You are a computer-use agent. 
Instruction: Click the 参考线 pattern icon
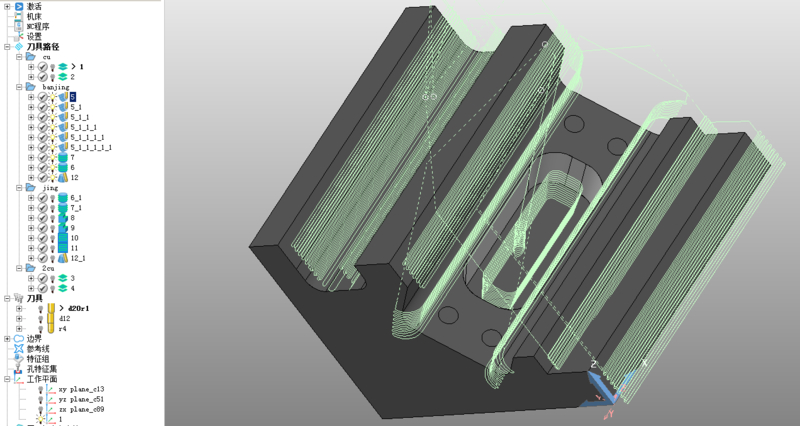pyautogui.click(x=19, y=348)
